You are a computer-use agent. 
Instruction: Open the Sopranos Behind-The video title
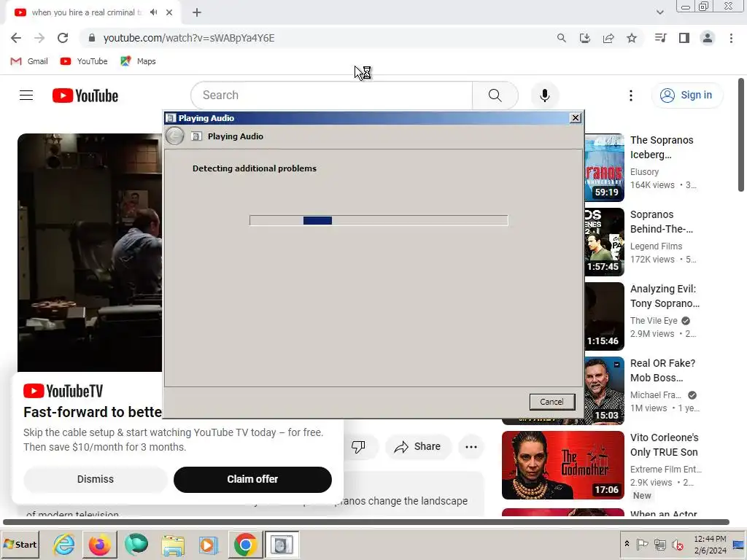point(662,222)
